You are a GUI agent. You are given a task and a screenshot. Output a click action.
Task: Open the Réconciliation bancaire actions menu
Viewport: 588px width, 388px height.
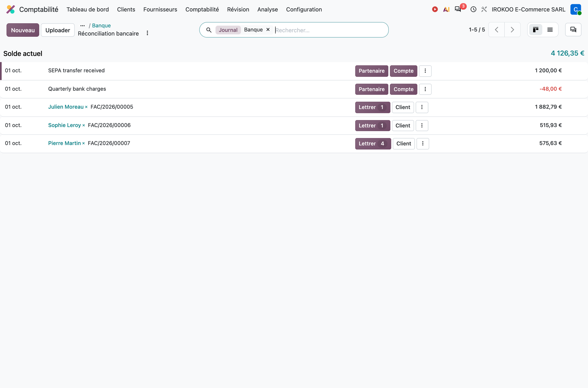pyautogui.click(x=147, y=33)
